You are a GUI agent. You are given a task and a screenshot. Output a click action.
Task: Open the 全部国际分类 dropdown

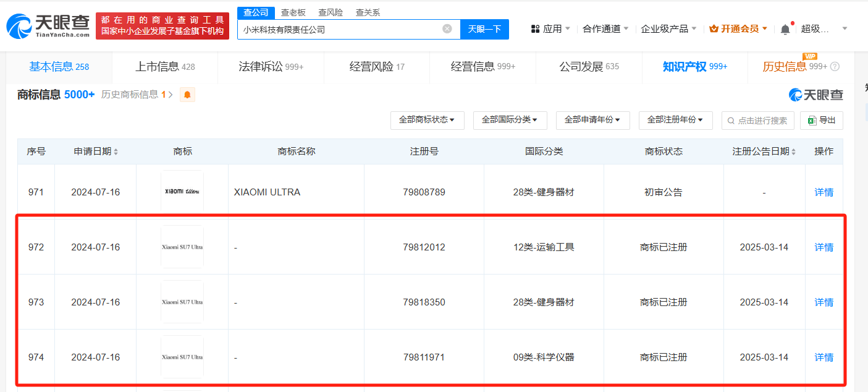(510, 120)
